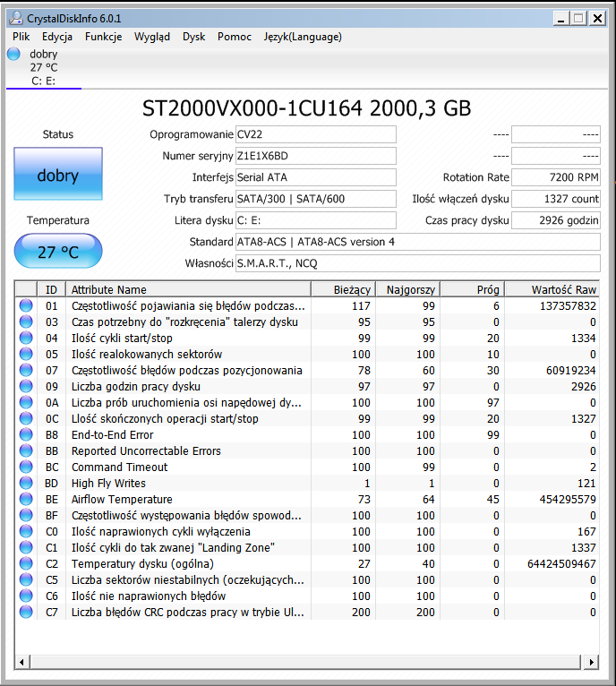Open the Język(Language) menu
Screen dimensions: 616x686
tap(303, 37)
